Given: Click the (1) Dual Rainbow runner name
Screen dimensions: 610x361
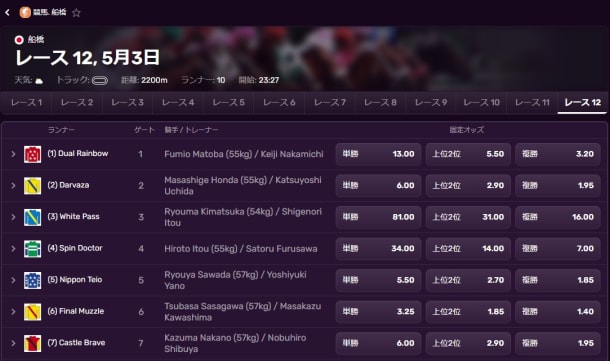Looking at the screenshot, I should [78, 154].
